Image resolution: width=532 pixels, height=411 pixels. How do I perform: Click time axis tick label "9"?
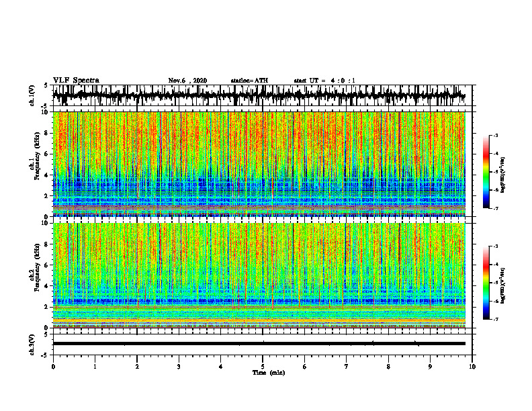[x=430, y=367]
